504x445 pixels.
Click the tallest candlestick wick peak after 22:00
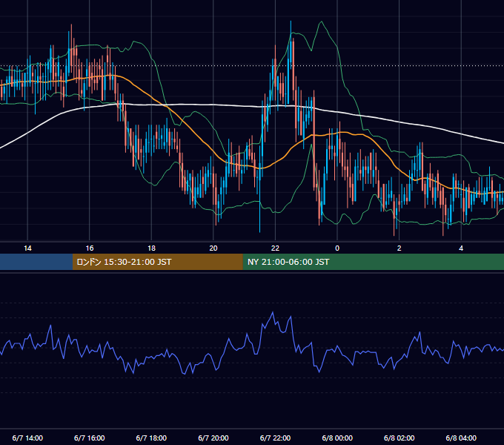coord(291,22)
